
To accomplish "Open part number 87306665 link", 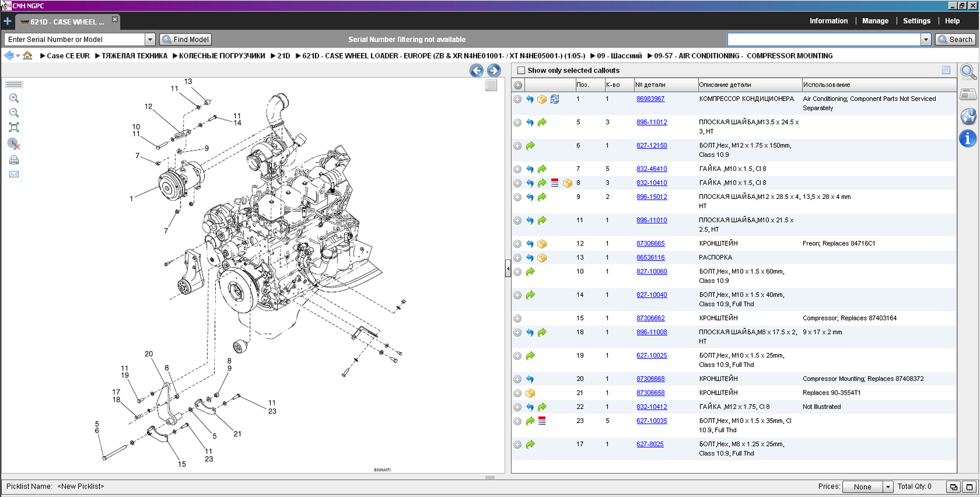I will pos(650,244).
